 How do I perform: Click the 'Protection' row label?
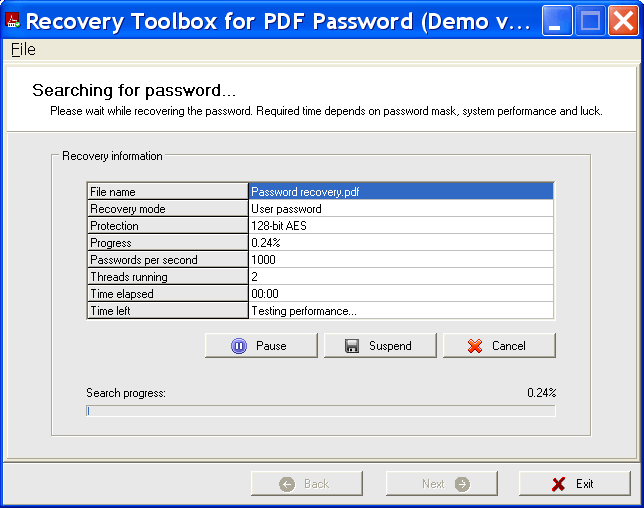tap(168, 226)
